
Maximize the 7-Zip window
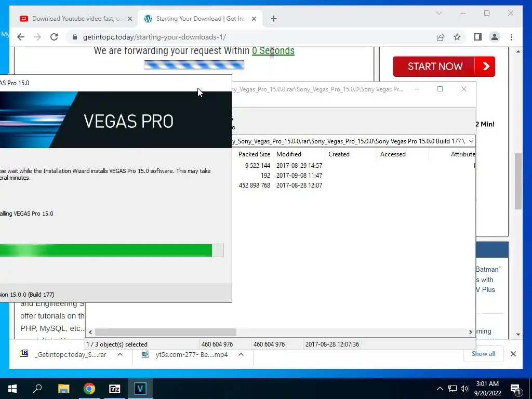(440, 89)
